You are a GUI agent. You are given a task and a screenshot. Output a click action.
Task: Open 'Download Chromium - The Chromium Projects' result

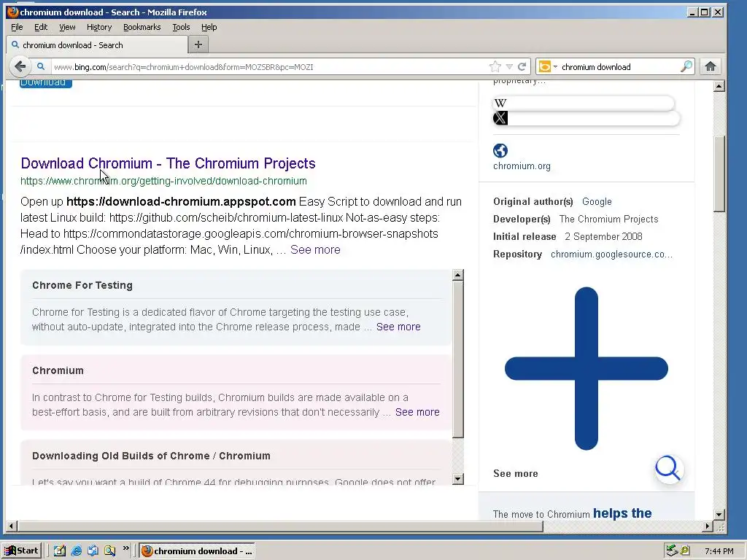pos(168,163)
